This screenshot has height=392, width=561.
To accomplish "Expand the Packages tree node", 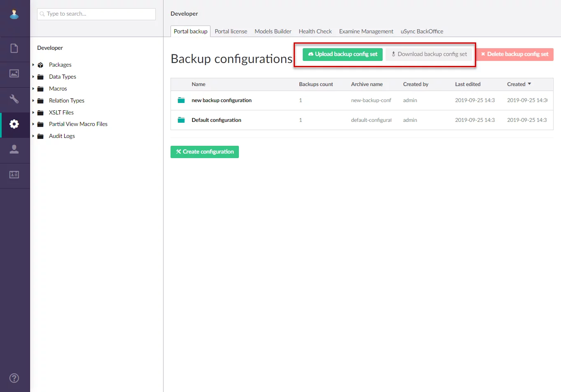I will pyautogui.click(x=33, y=65).
